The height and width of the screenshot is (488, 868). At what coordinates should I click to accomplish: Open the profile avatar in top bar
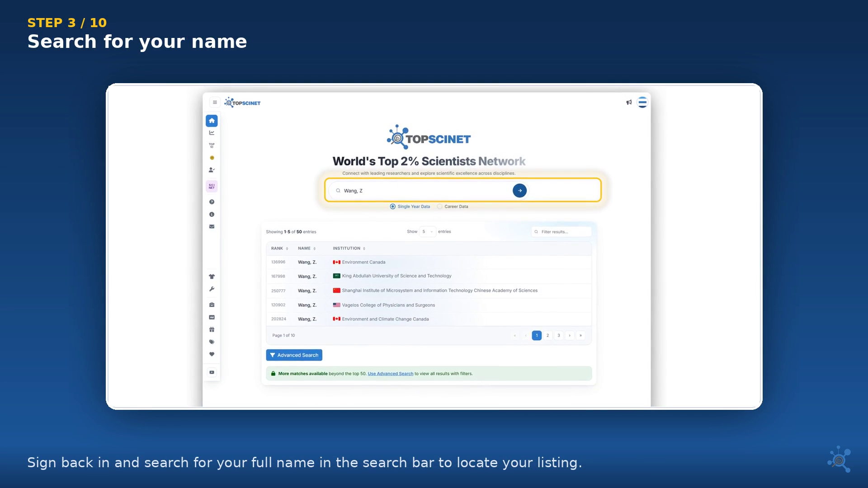[x=642, y=103]
